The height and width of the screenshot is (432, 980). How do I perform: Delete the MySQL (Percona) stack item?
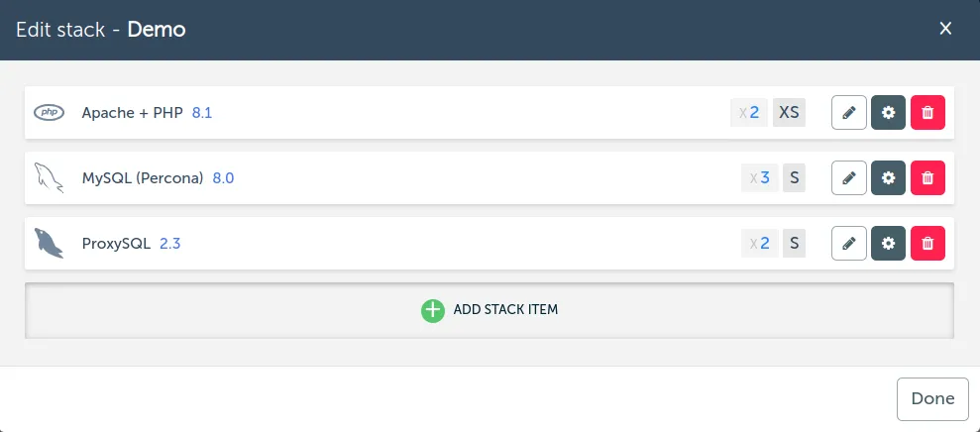pyautogui.click(x=927, y=178)
